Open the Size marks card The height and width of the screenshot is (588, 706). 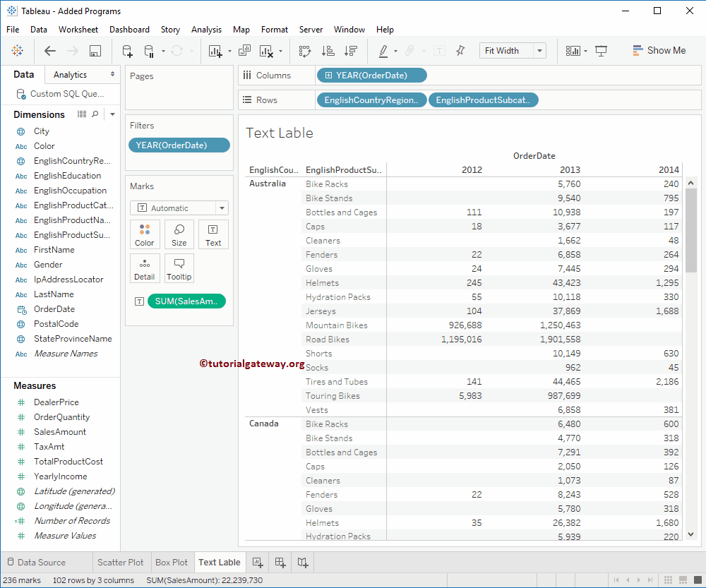pos(179,234)
